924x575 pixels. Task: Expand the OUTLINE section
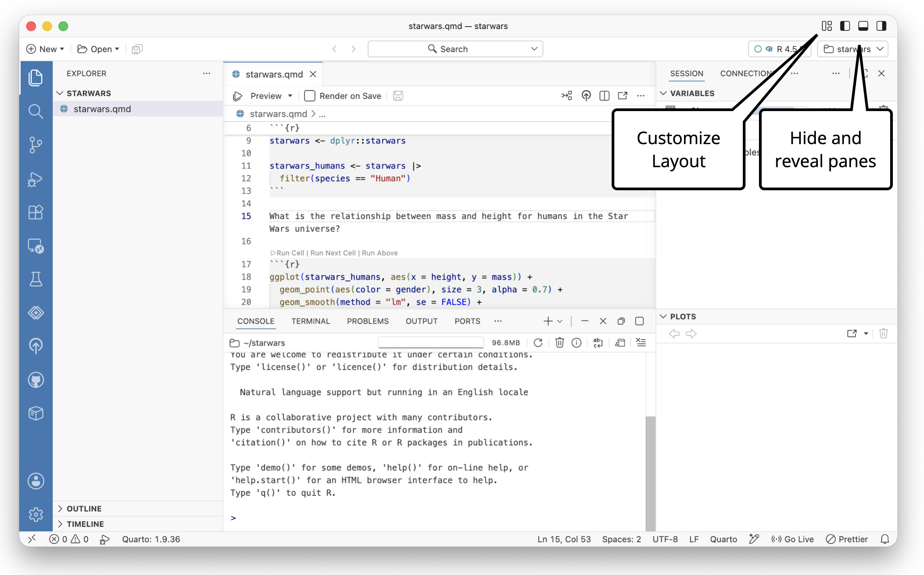[x=60, y=509]
